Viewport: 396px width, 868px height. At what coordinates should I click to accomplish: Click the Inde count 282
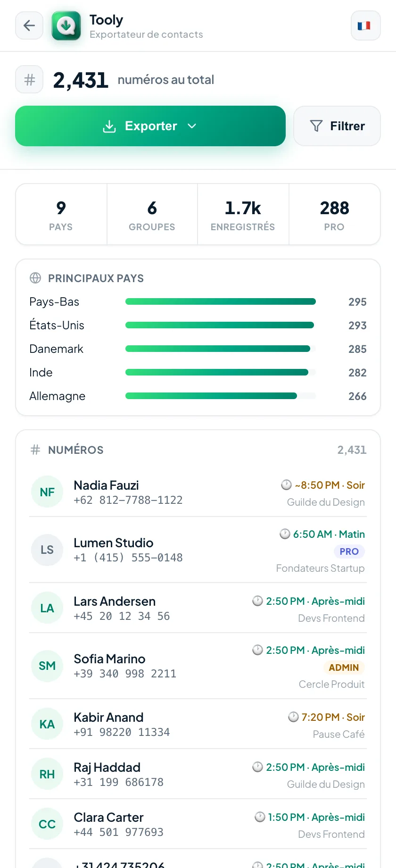click(357, 373)
